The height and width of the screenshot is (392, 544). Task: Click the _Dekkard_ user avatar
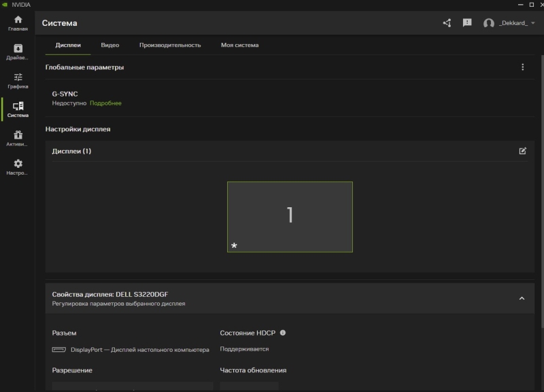488,22
